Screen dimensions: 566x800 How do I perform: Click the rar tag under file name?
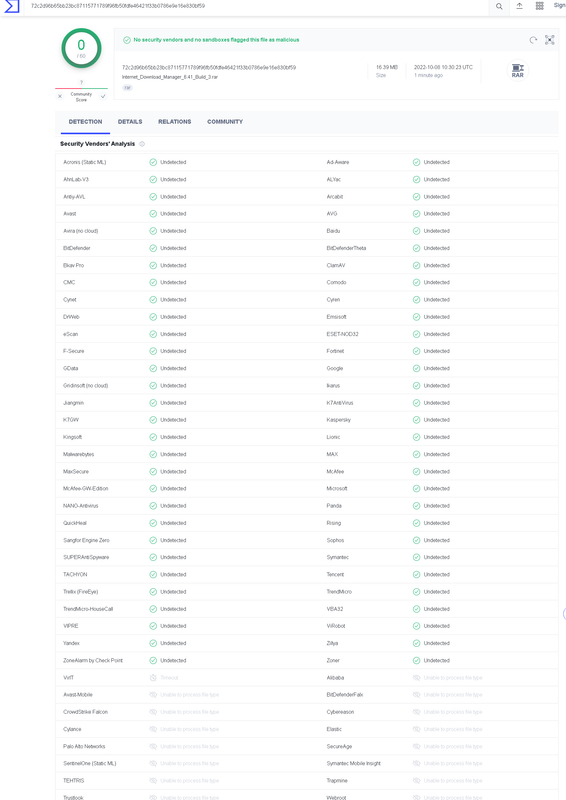[x=127, y=88]
